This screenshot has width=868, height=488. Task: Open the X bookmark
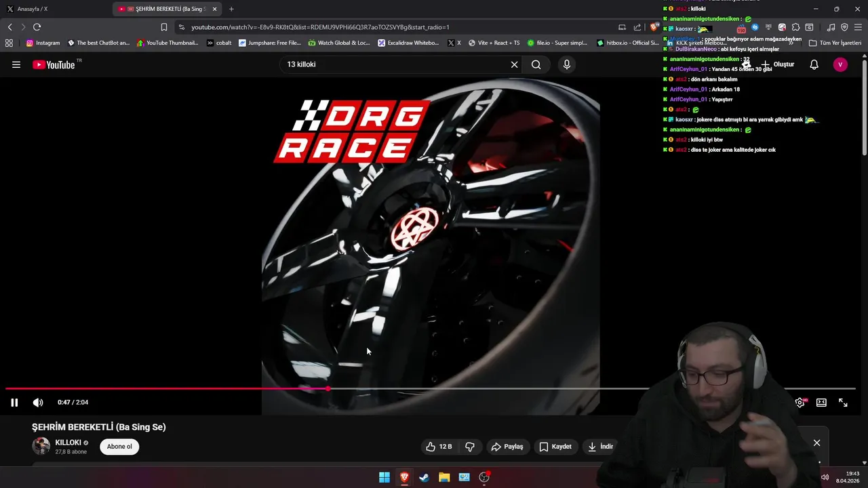point(454,43)
